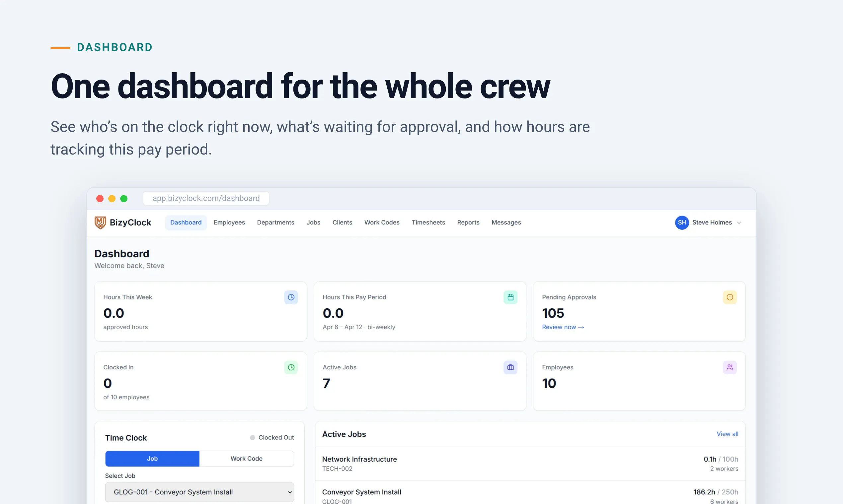Click the Welcome back, Steve text
The width and height of the screenshot is (843, 504).
(129, 266)
